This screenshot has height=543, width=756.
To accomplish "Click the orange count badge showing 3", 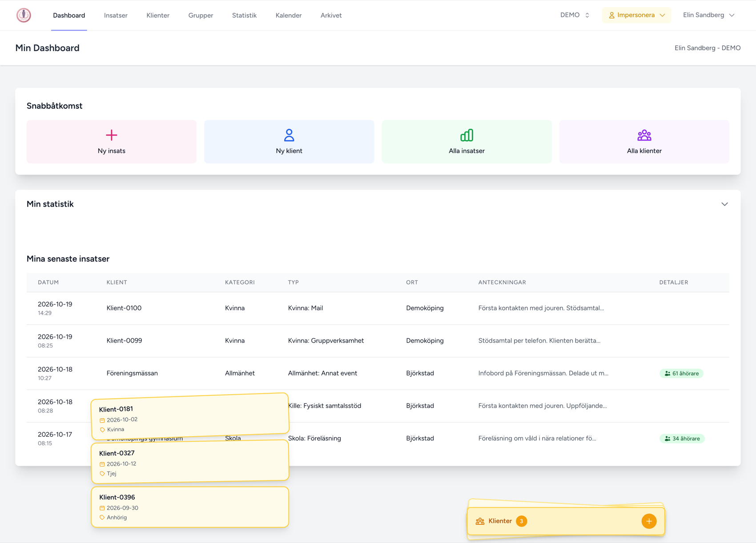I will point(522,521).
